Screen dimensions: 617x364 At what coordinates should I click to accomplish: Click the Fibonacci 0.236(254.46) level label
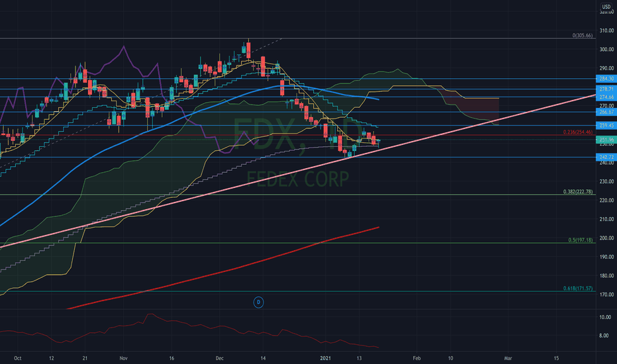pos(578,132)
